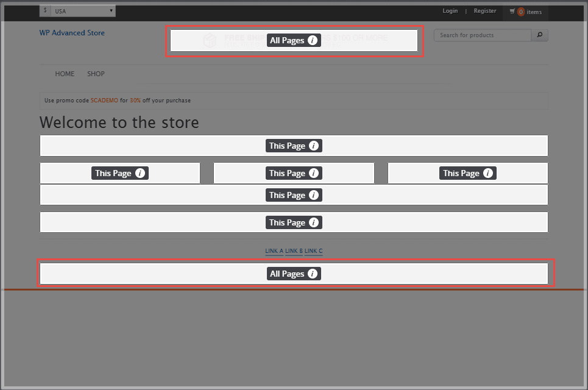The height and width of the screenshot is (390, 588).
Task: Click info icon in left column This Page
Action: click(140, 173)
